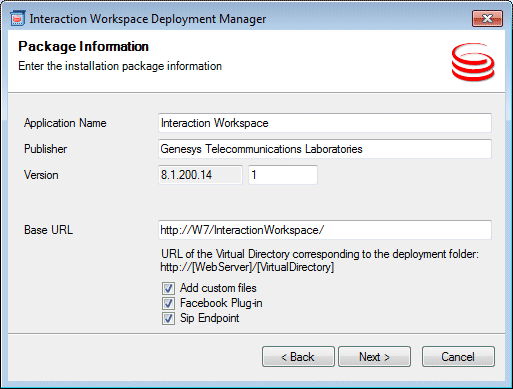This screenshot has height=389, width=513.
Task: Click the Virtual Directory URL hint text
Action: click(320, 260)
